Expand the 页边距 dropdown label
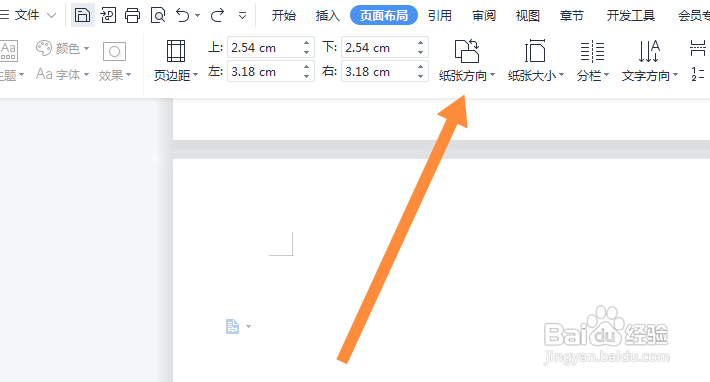Screen dimensions: 710x382 176,75
